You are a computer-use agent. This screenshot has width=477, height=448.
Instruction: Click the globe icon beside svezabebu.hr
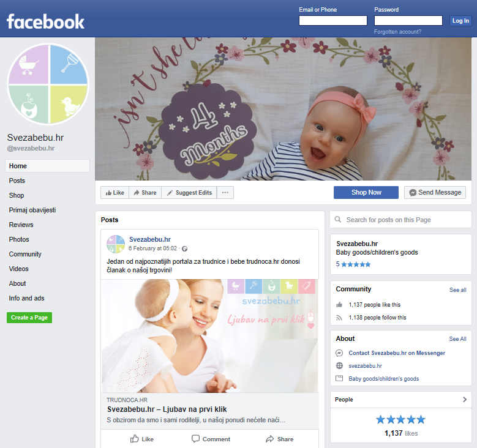[x=339, y=365]
